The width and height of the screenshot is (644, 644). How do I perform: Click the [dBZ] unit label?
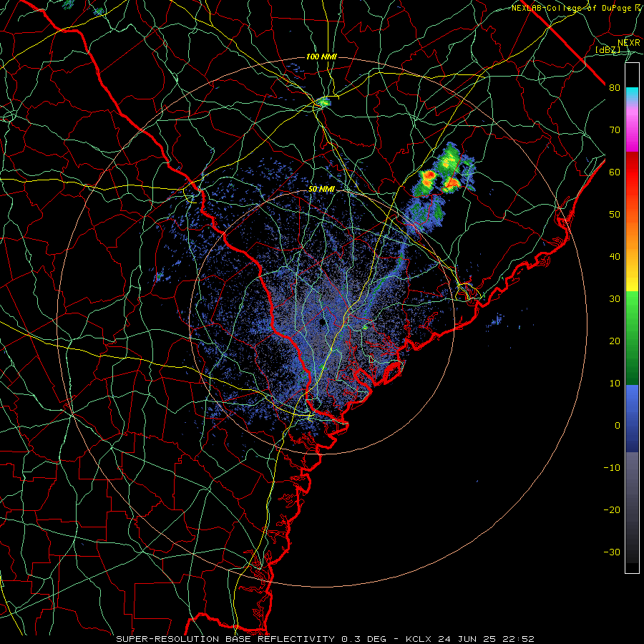(608, 50)
